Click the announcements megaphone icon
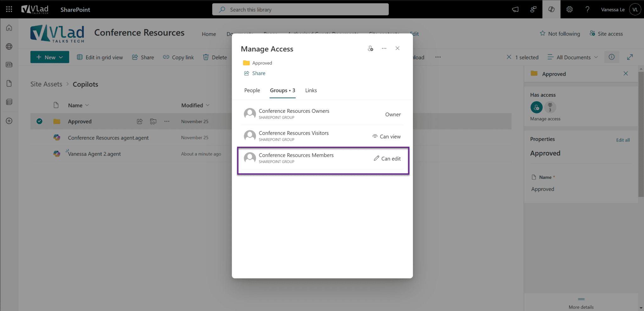The height and width of the screenshot is (311, 644). [515, 9]
